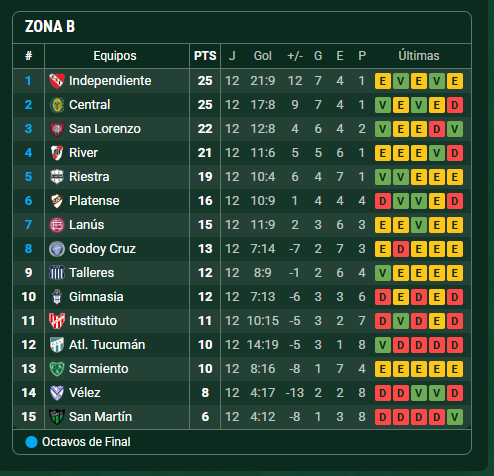494x476 pixels.
Task: Open the Platense team name link
Action: tap(94, 201)
